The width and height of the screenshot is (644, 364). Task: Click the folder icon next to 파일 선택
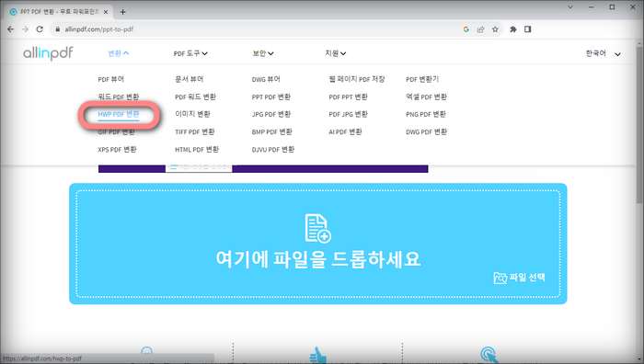pyautogui.click(x=500, y=278)
